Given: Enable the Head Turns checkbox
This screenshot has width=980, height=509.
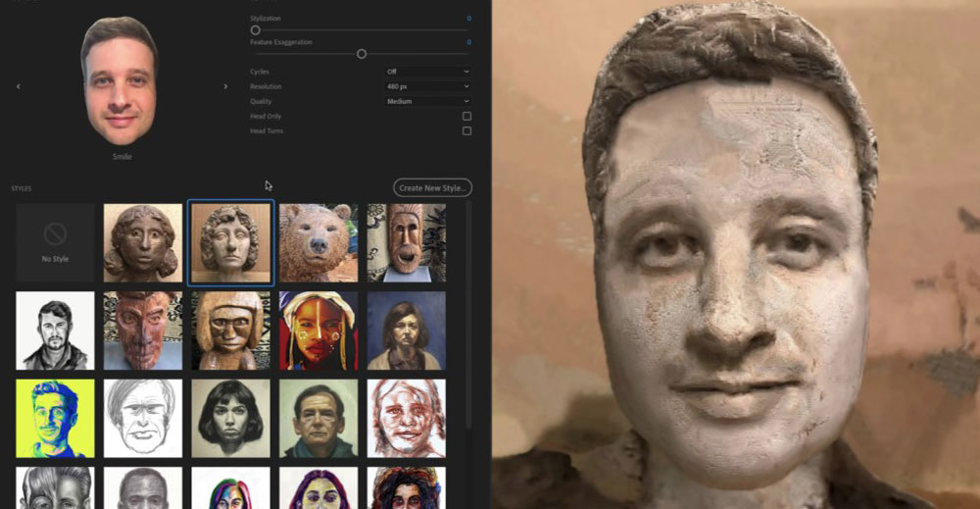Looking at the screenshot, I should coord(466,131).
